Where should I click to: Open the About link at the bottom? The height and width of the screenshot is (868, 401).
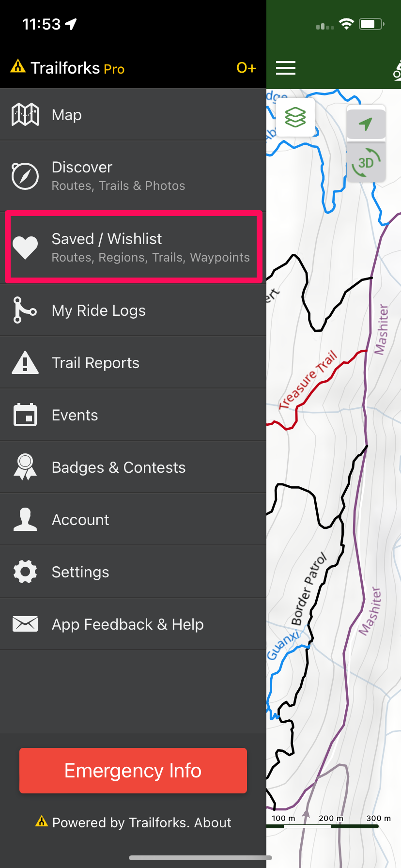click(213, 822)
